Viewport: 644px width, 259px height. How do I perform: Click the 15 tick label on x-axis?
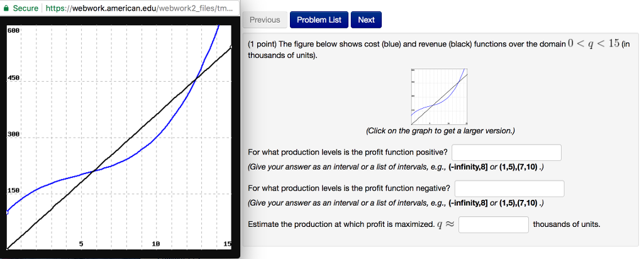pos(228,243)
